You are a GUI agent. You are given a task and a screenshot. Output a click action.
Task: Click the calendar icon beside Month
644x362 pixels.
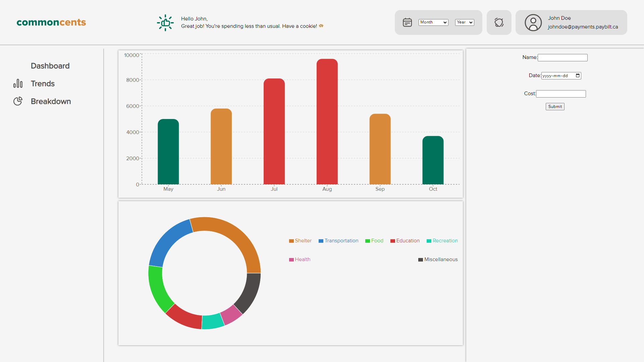(x=407, y=22)
